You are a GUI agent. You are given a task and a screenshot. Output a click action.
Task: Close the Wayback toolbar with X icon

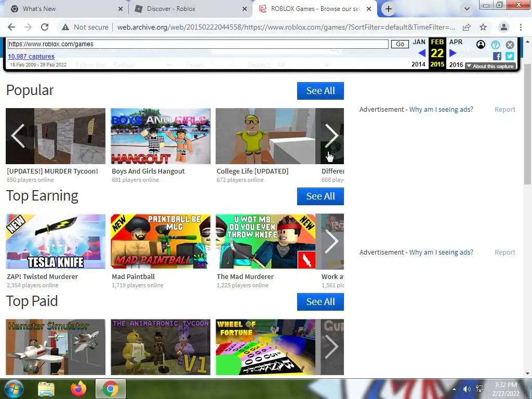510,45
